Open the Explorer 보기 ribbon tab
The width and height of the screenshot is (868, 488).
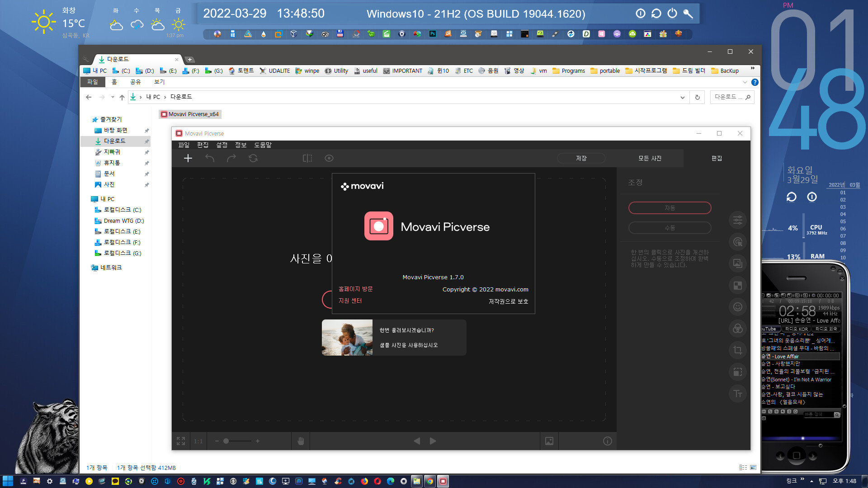pyautogui.click(x=160, y=82)
